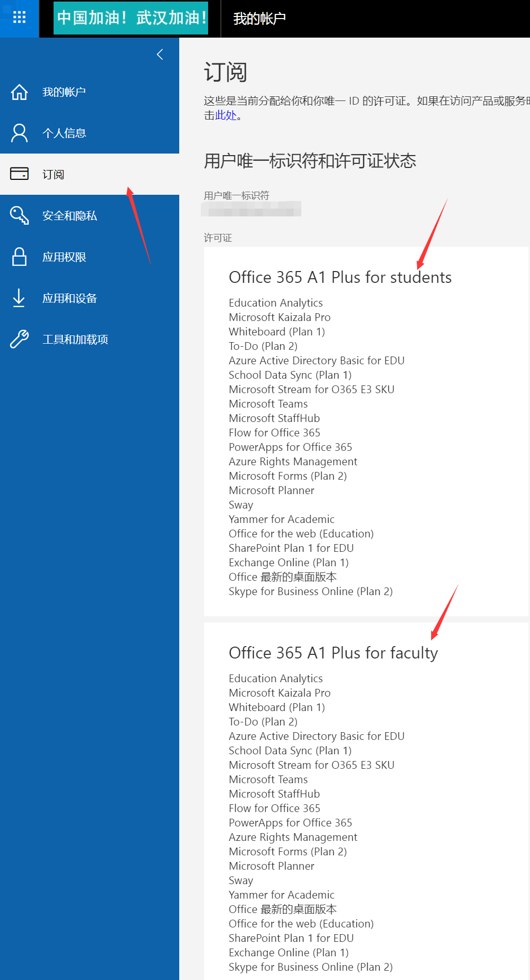This screenshot has height=980, width=530.
Task: Click the Office 365 A1 Plus for faculty title
Action: [x=333, y=653]
